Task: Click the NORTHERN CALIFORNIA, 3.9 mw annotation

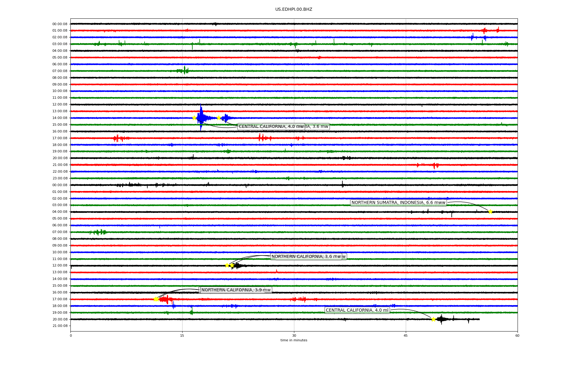Action: (x=236, y=290)
